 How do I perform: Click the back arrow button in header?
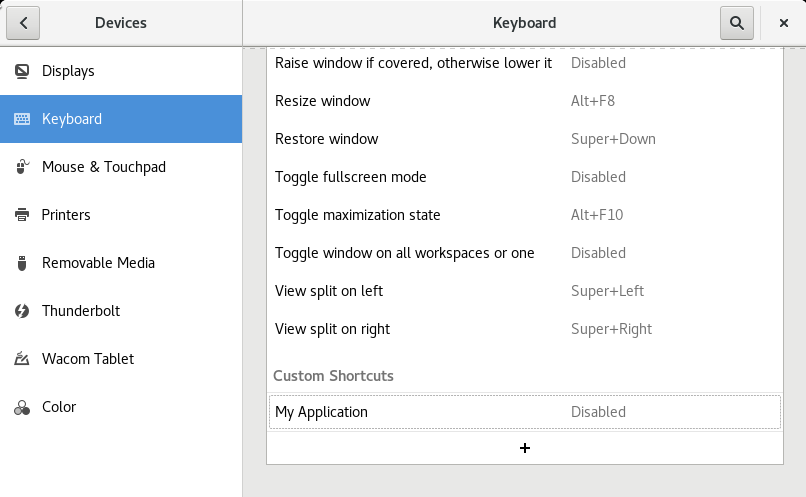[23, 22]
